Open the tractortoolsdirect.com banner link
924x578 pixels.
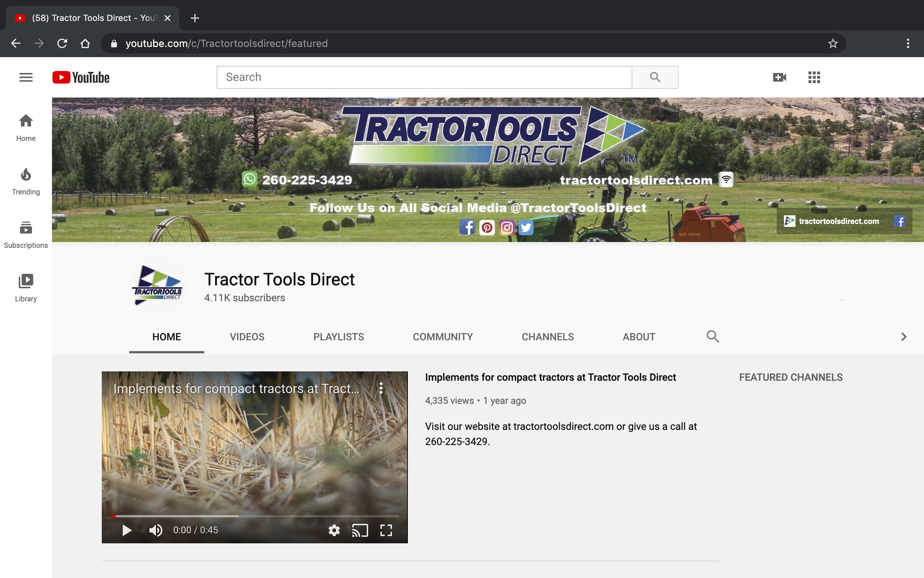tap(831, 221)
